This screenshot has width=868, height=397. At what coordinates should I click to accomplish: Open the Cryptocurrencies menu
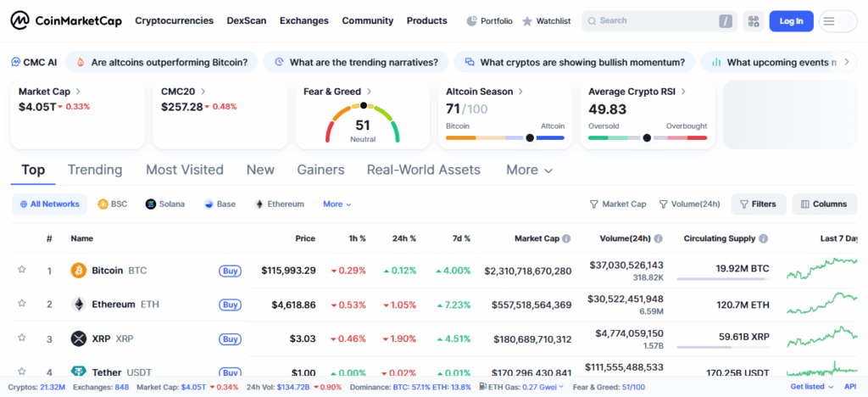click(x=175, y=21)
